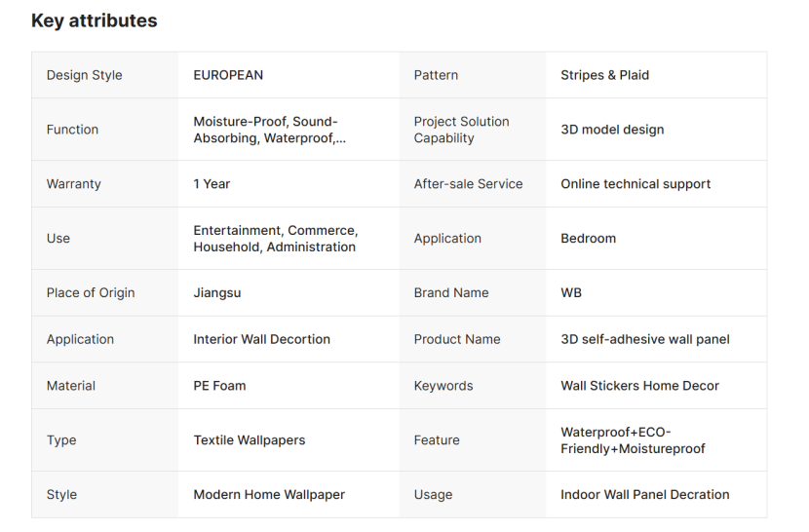The image size is (809, 532).
Task: Select Wall Stickers Home Decor keywords
Action: tap(639, 386)
